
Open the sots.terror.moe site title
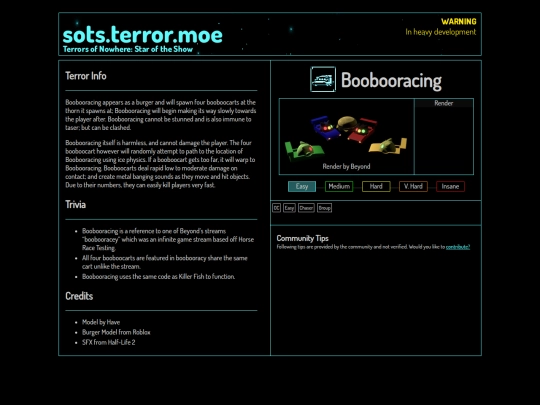(x=143, y=35)
